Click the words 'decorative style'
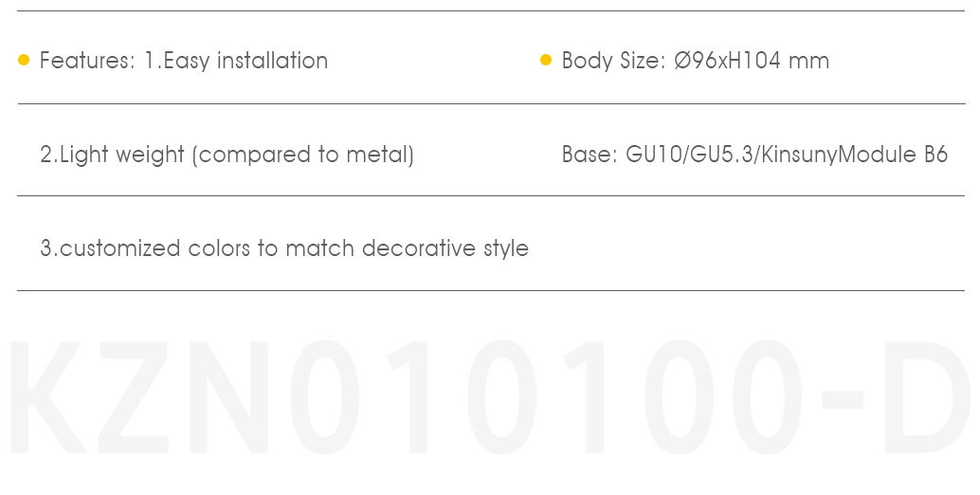 click(x=445, y=248)
